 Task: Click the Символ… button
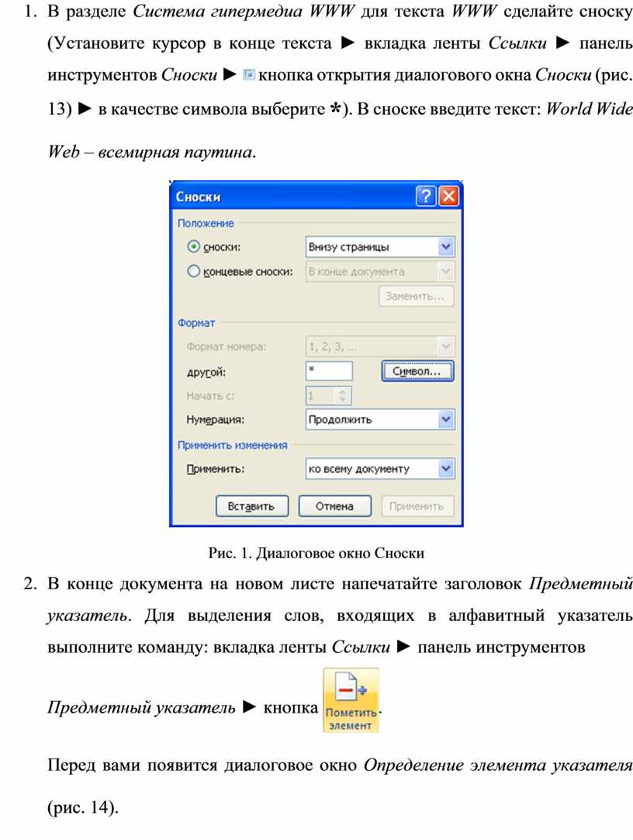click(417, 371)
